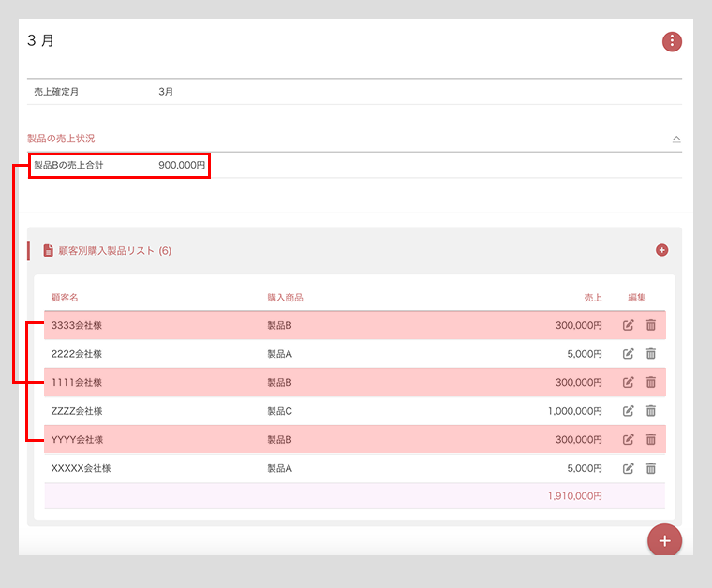This screenshot has height=588, width=712.
Task: Click the 売上 column header
Action: tap(592, 298)
